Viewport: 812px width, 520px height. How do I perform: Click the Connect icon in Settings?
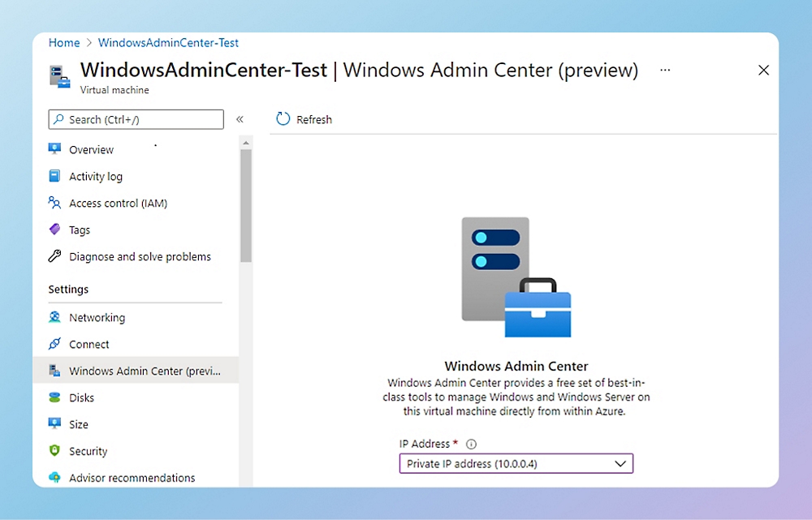(55, 344)
